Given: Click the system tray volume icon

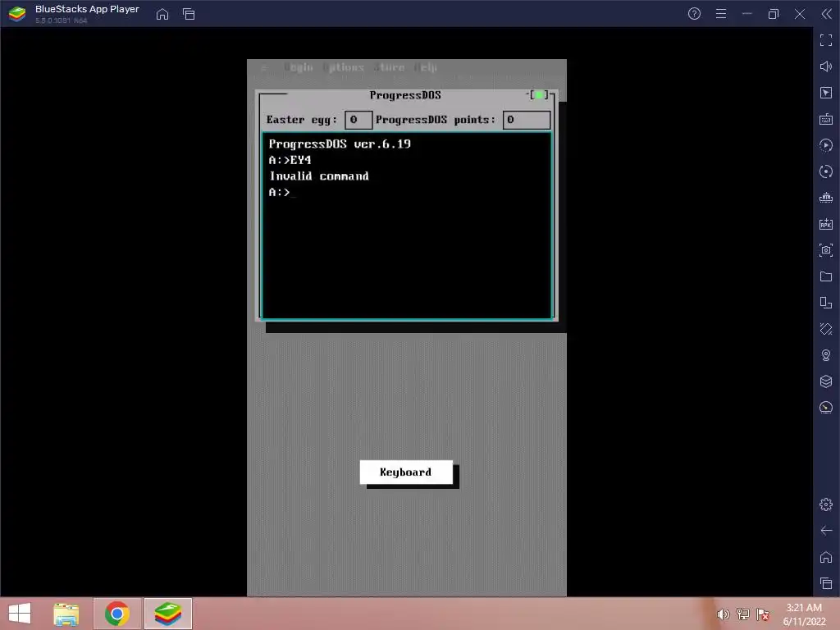Looking at the screenshot, I should pos(724,614).
